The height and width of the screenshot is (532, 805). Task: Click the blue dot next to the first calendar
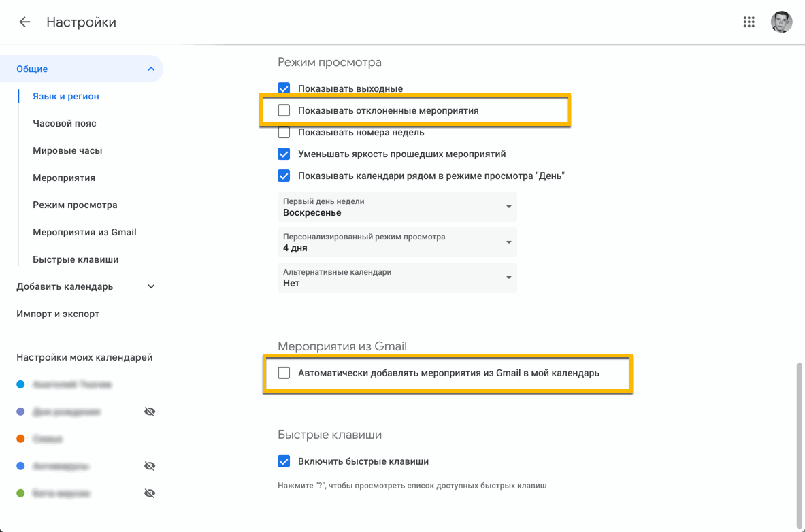click(x=20, y=384)
